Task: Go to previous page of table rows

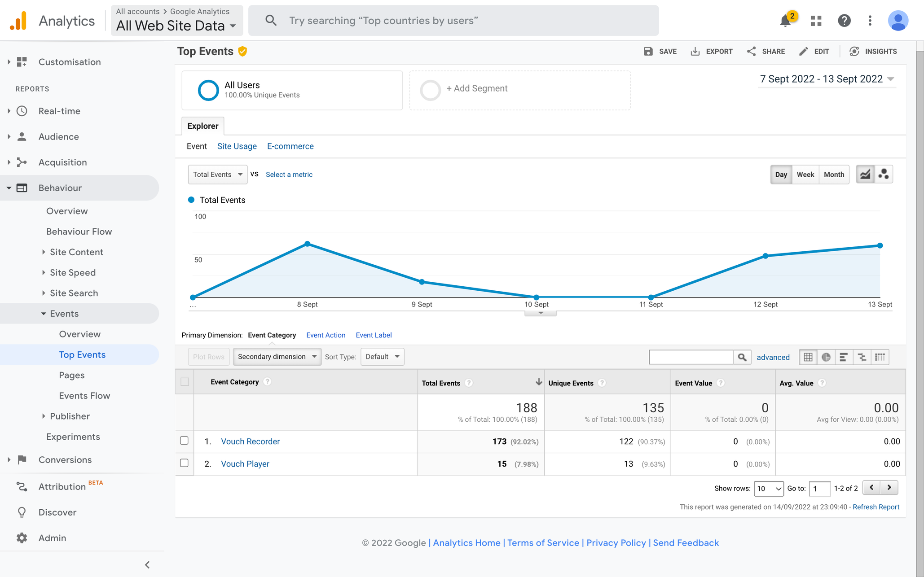Action: [x=871, y=488]
